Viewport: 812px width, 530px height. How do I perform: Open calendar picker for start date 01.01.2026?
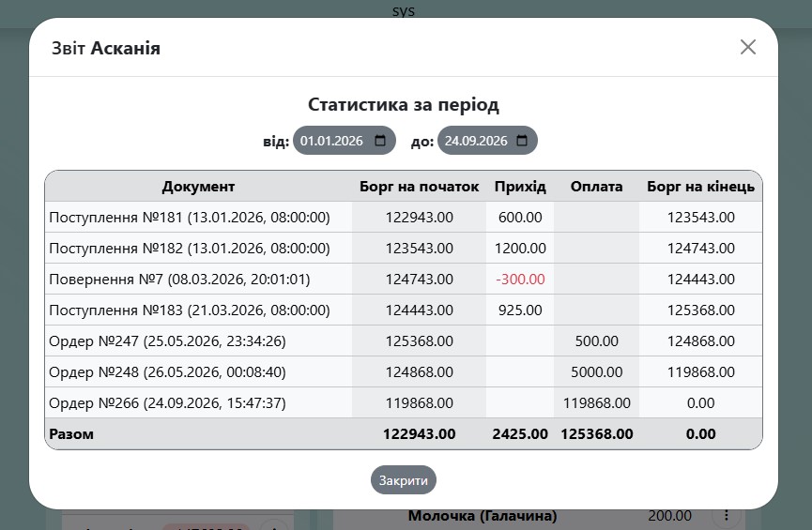380,141
